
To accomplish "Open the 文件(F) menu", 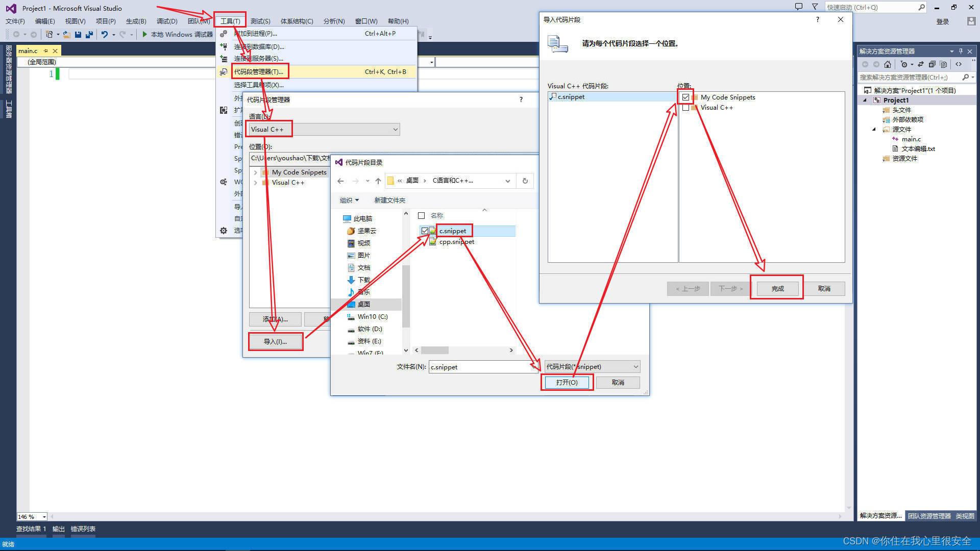I will tap(15, 21).
